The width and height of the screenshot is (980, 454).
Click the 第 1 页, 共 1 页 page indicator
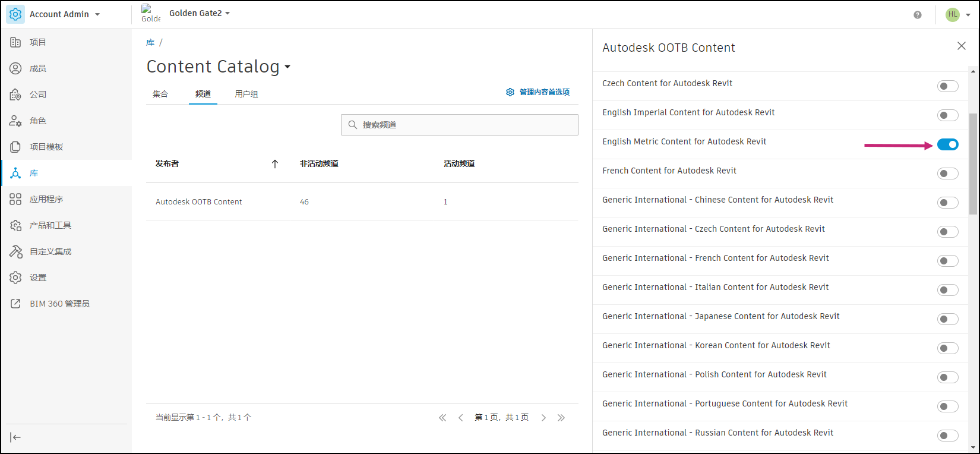(x=502, y=418)
